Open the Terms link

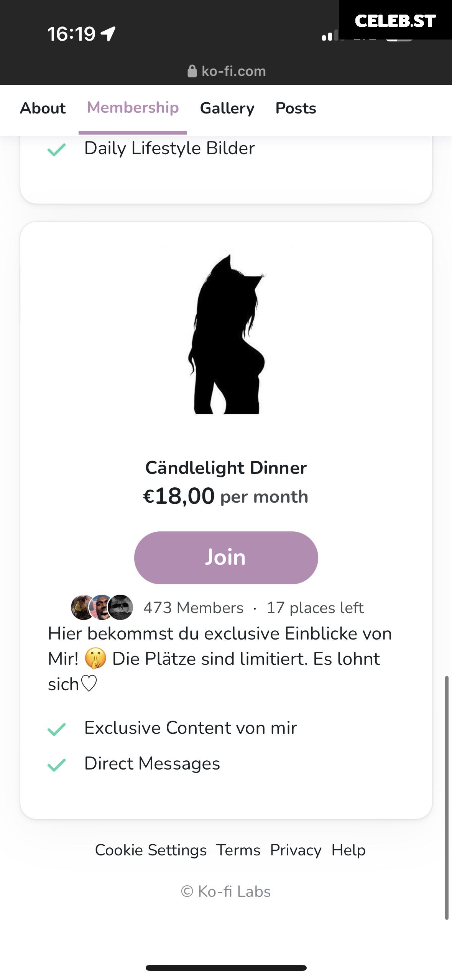[x=238, y=850]
